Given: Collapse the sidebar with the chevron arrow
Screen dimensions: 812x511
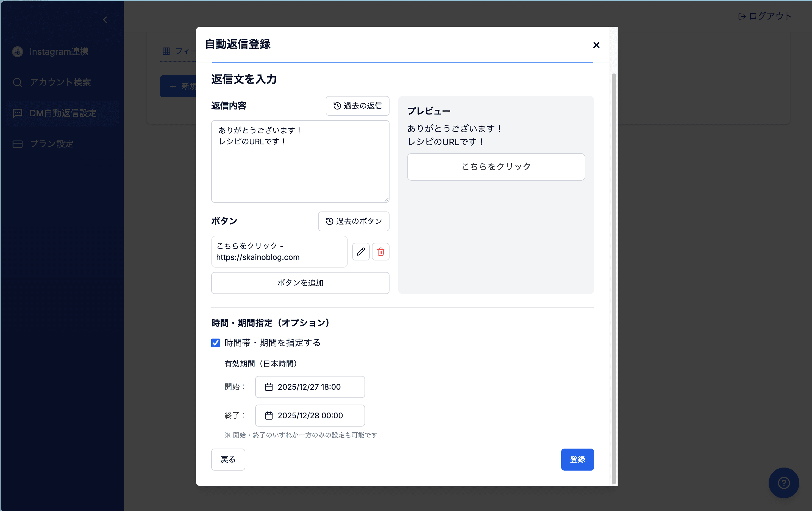Looking at the screenshot, I should 105,20.
